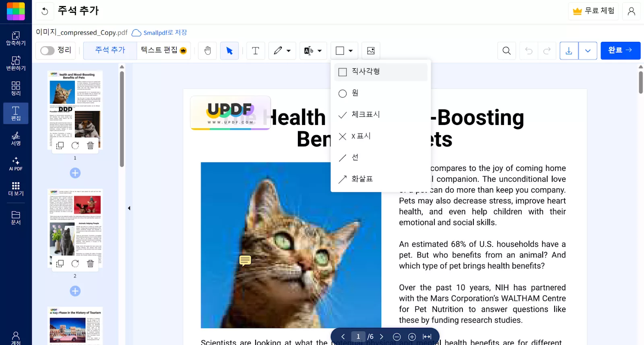Open the yellow comment note on cat image

point(245,261)
